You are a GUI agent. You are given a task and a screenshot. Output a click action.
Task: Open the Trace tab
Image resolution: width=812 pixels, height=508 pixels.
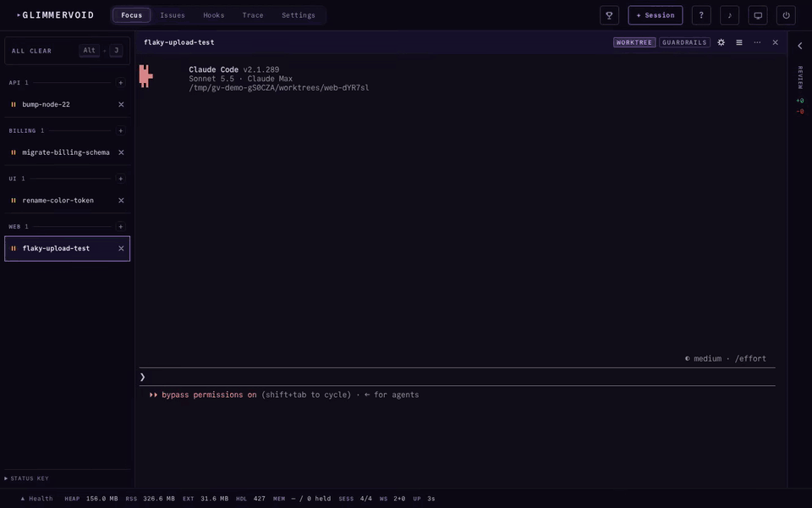tap(253, 15)
